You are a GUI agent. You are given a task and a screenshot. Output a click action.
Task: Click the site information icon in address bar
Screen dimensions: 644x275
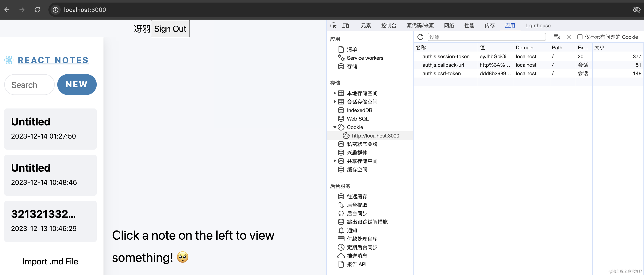[56, 10]
